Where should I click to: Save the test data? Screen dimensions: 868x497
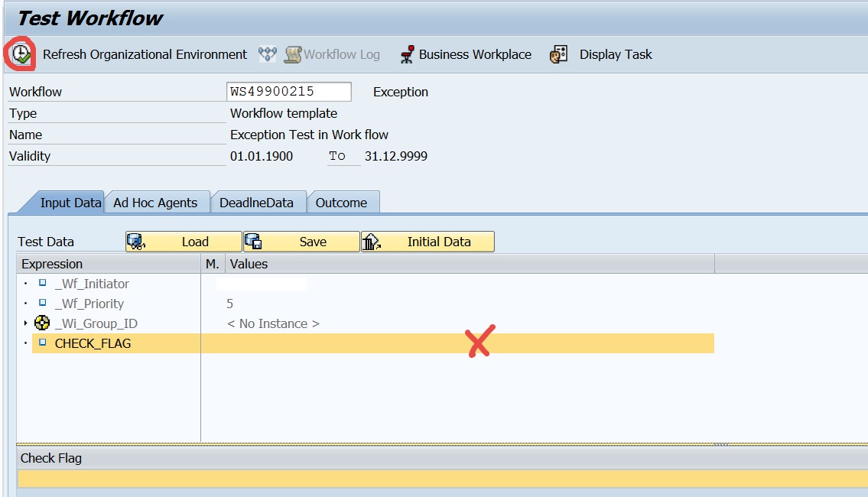[x=301, y=242]
